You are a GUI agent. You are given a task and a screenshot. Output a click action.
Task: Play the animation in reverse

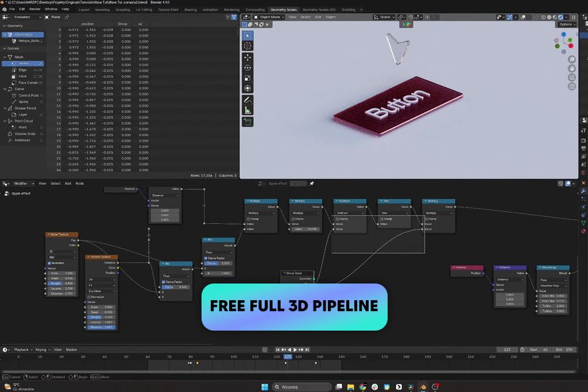289,350
